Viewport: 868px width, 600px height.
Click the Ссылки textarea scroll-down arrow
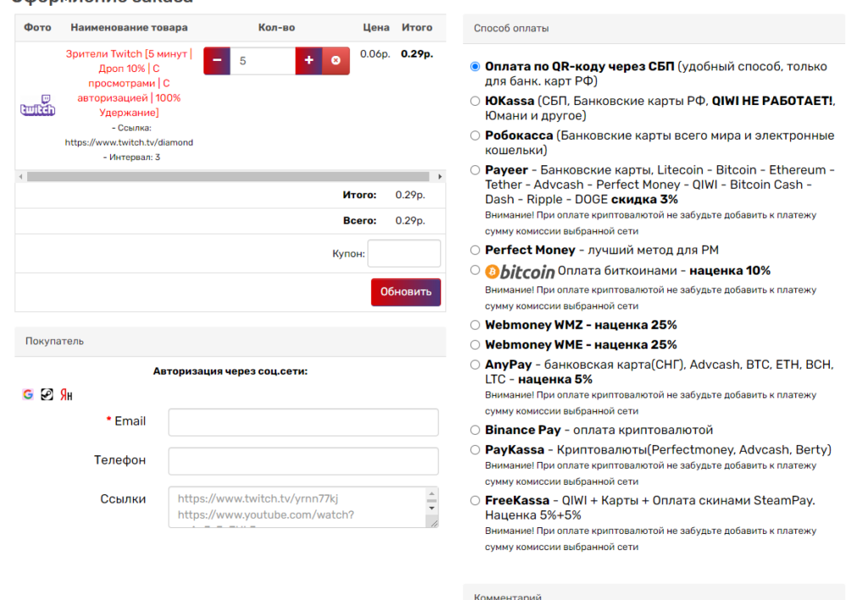coord(431,508)
